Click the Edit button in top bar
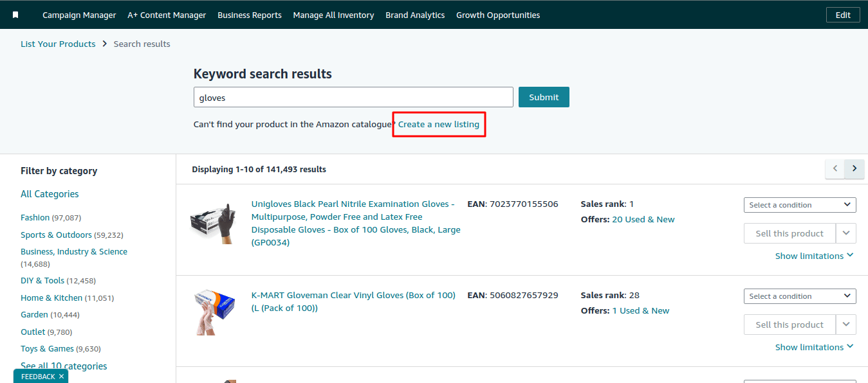The image size is (868, 383). click(843, 15)
